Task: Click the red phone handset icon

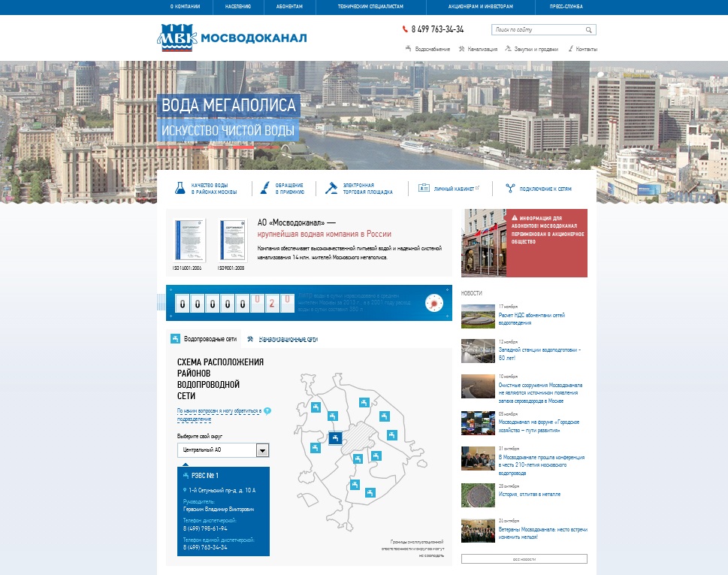Action: point(405,29)
